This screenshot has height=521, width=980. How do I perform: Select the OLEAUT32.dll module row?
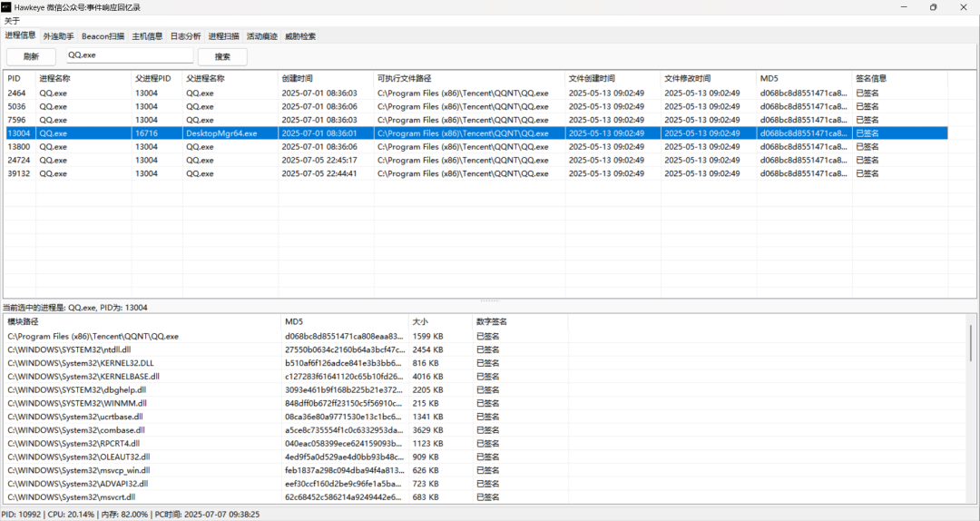click(286, 457)
